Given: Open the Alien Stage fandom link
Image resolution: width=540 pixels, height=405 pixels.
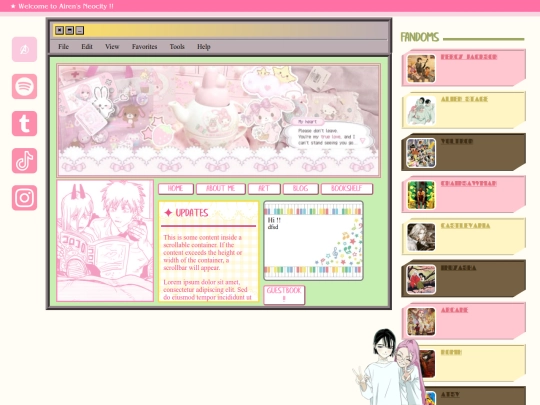Looking at the screenshot, I should [x=464, y=99].
